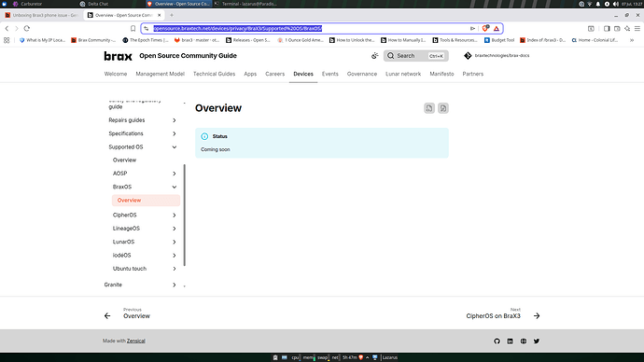This screenshot has height=362, width=644.
Task: Expand the LunarOS sidebar item
Action: point(175,243)
